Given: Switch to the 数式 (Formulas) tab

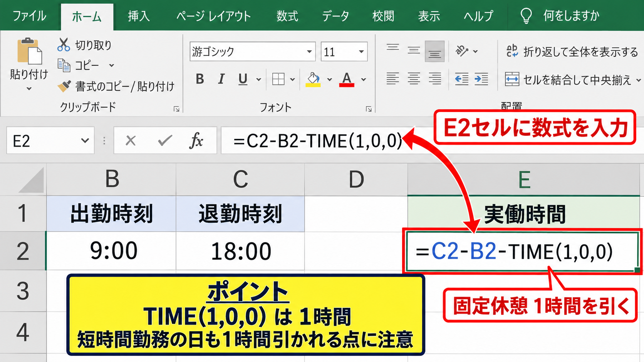Looking at the screenshot, I should [287, 16].
